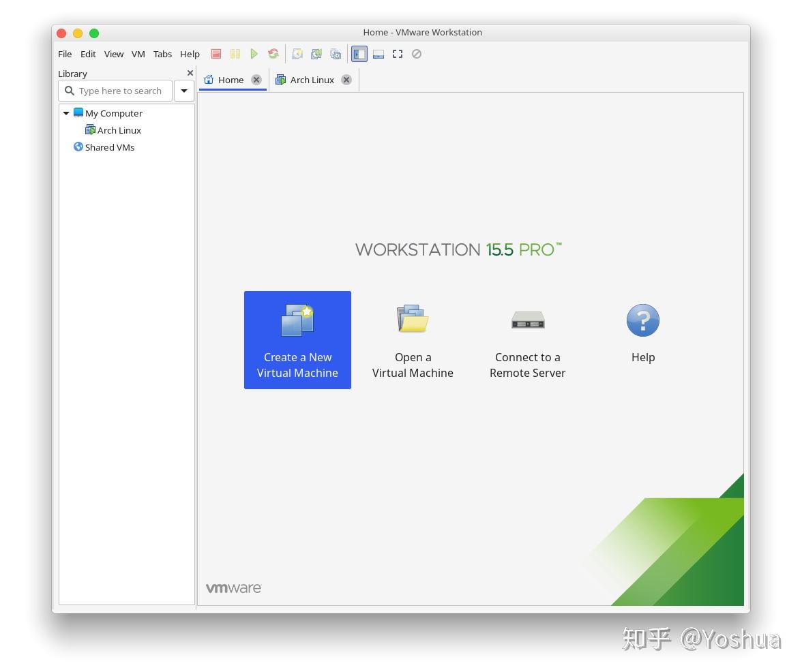The image size is (802, 672).
Task: Revert the VM to its snapshot
Action: [316, 54]
